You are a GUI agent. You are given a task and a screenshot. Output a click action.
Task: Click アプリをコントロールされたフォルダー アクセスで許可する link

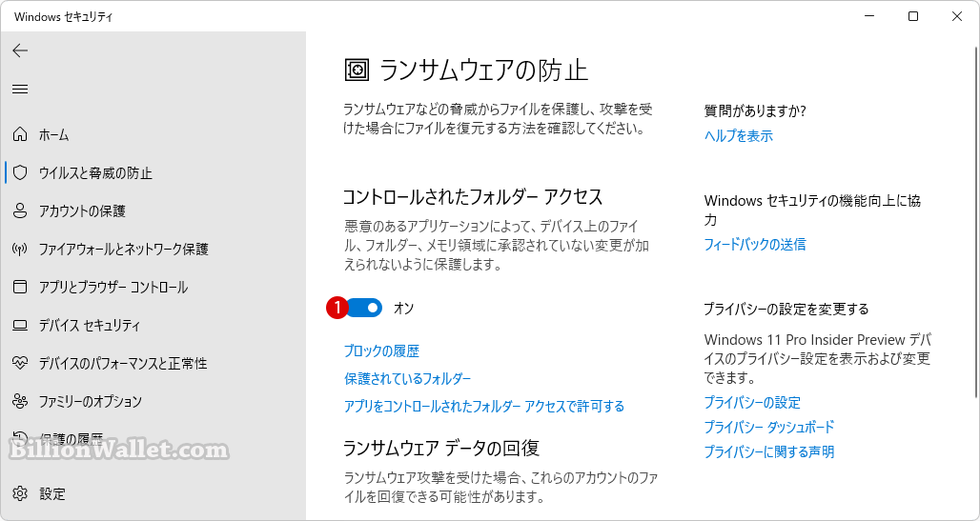(484, 406)
